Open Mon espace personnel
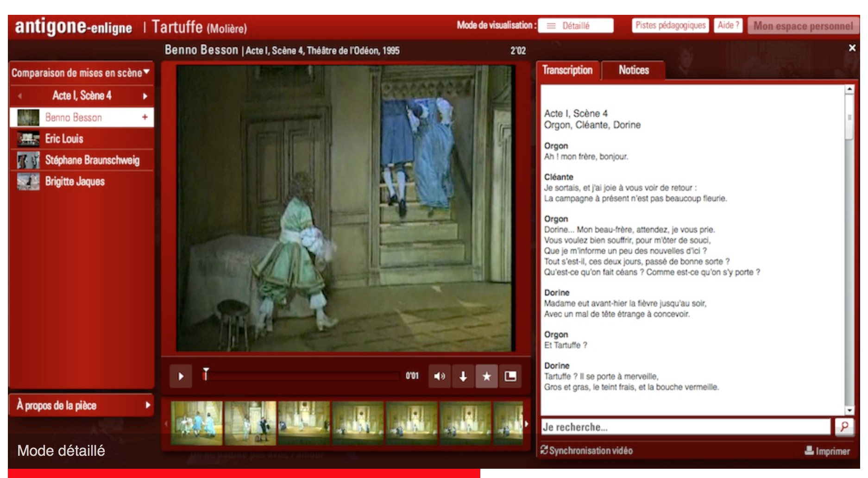 coord(803,26)
